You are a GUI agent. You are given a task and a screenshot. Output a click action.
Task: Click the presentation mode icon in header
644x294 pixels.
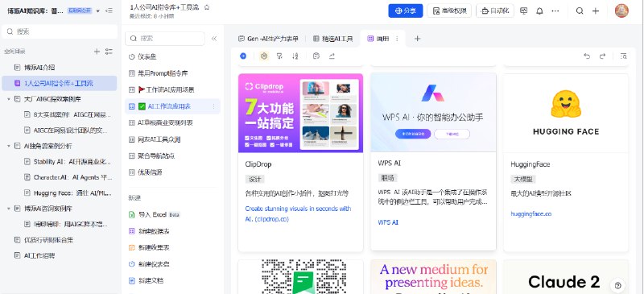(x=524, y=11)
